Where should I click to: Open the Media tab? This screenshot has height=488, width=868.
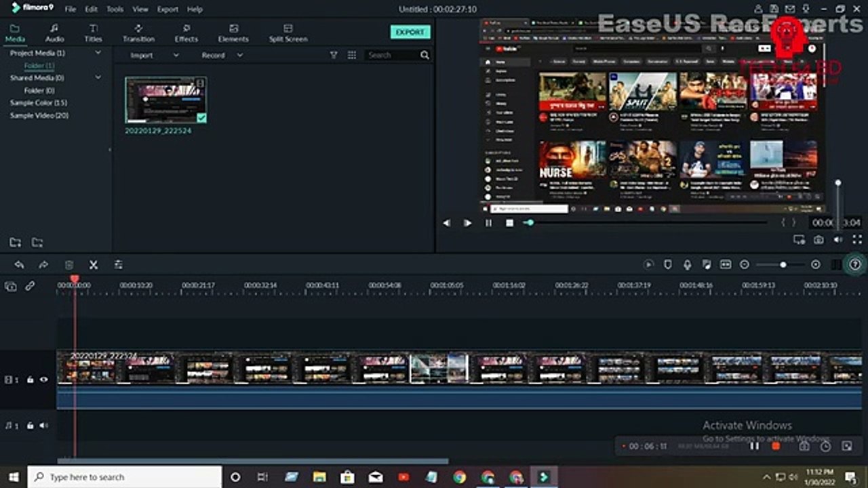(x=15, y=33)
